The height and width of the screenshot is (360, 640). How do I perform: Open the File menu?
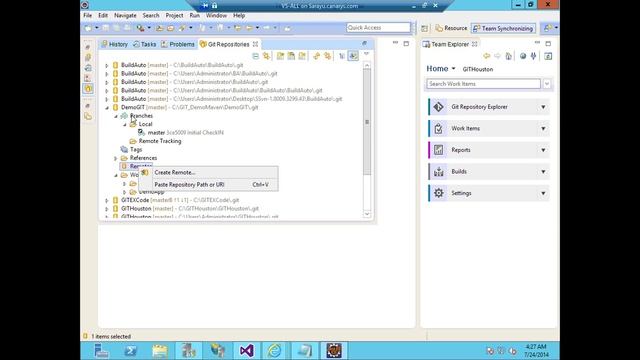click(x=87, y=16)
